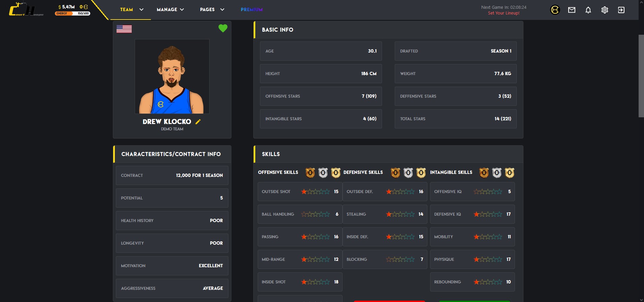Click the Next Game In countdown

pos(504,7)
